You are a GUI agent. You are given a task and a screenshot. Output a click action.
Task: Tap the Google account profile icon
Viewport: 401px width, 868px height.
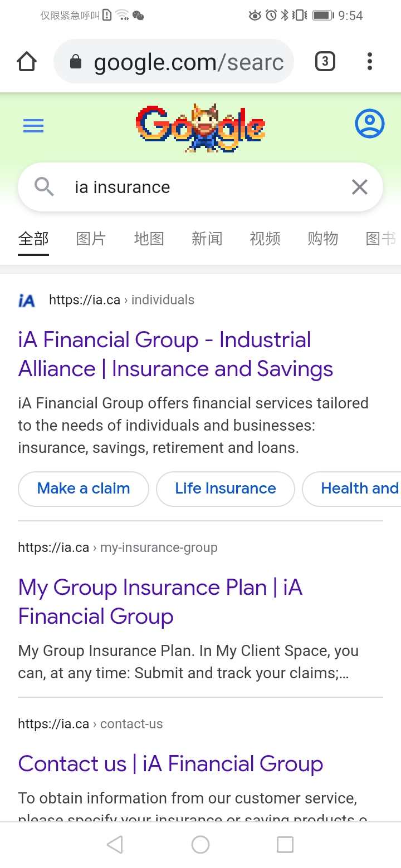click(369, 124)
